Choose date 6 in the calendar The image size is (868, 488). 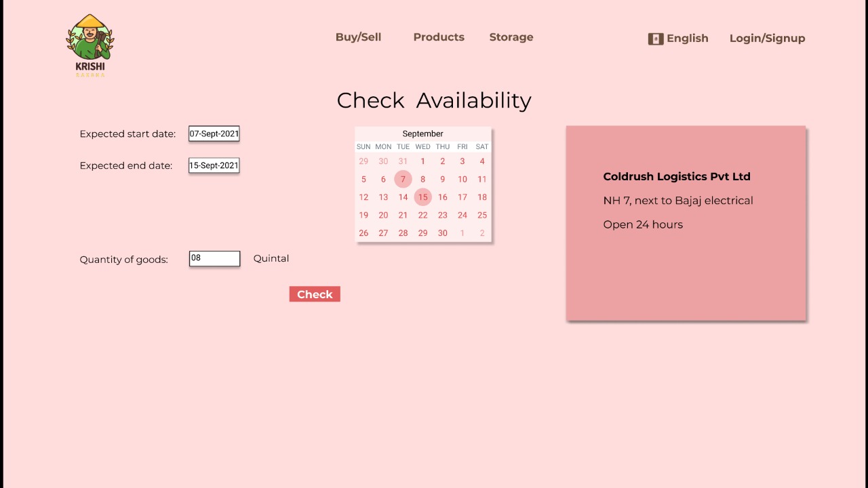coord(383,179)
